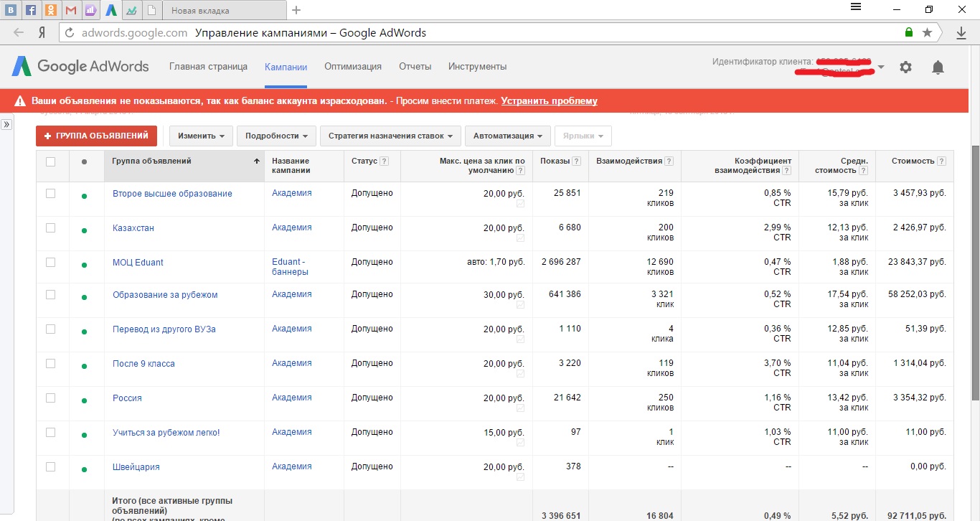Expand the collapsed left side panel
980x521 pixels.
click(x=6, y=124)
